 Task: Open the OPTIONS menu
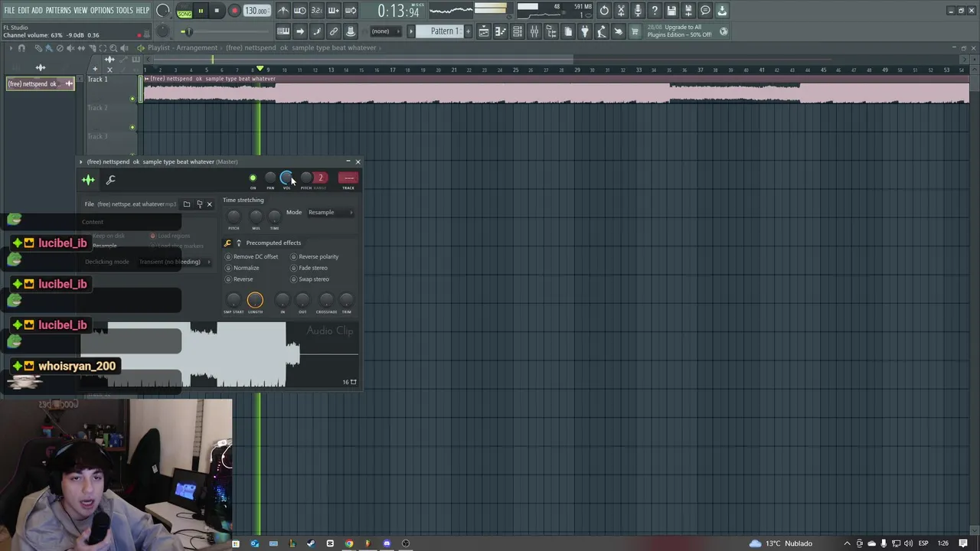(102, 11)
